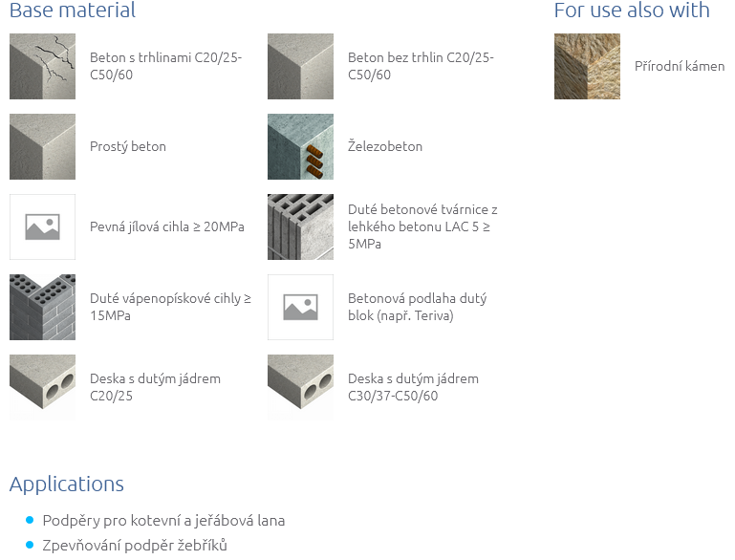Click placeholder image for Pevná jílová cihla
735x560 pixels.
coord(42,226)
